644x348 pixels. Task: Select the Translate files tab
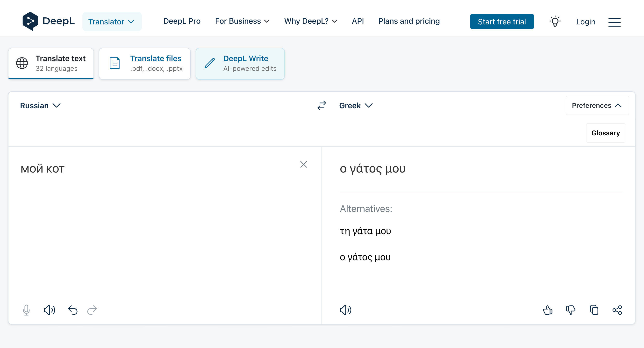tap(145, 64)
